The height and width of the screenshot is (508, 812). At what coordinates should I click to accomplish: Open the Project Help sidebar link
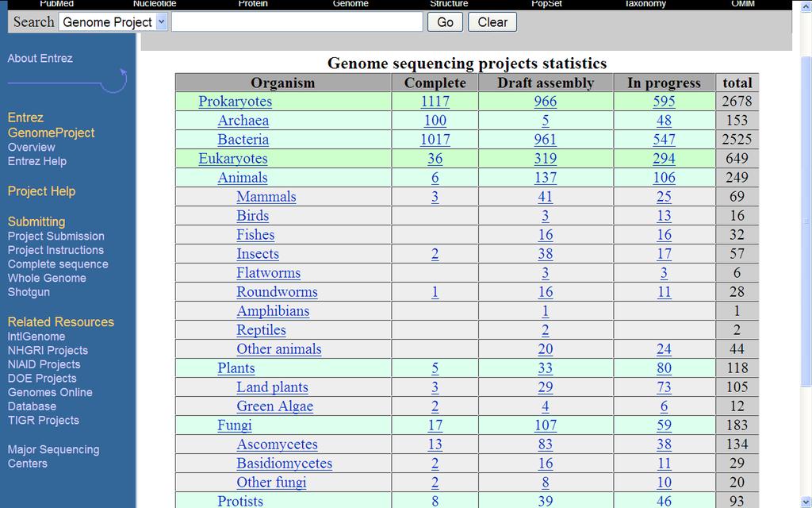(41, 191)
